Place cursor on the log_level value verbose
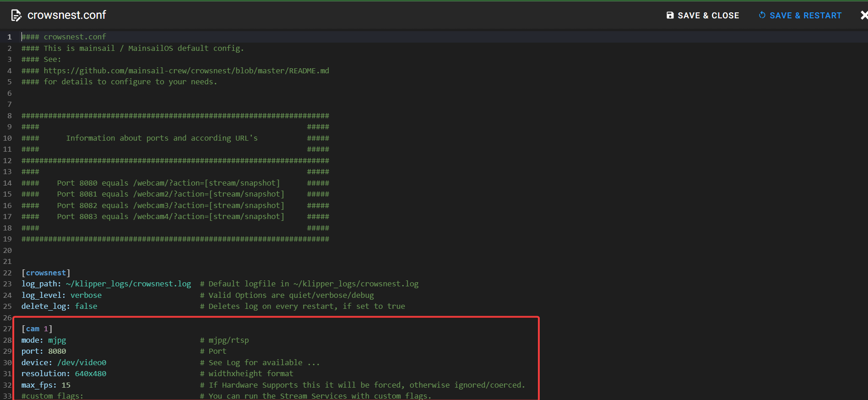Viewport: 868px width, 400px height. [x=86, y=296]
